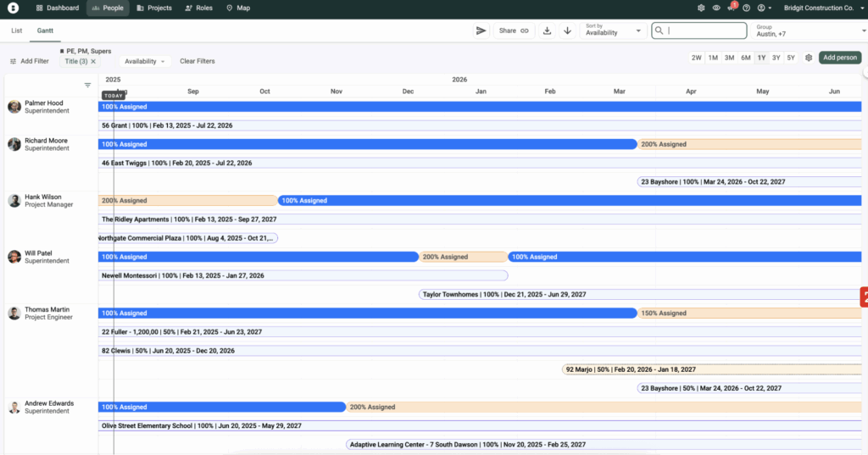Screen dimensions: 868x455
Task: Click Andrew Edwards' 200% Assigned bar
Action: tap(604, 407)
